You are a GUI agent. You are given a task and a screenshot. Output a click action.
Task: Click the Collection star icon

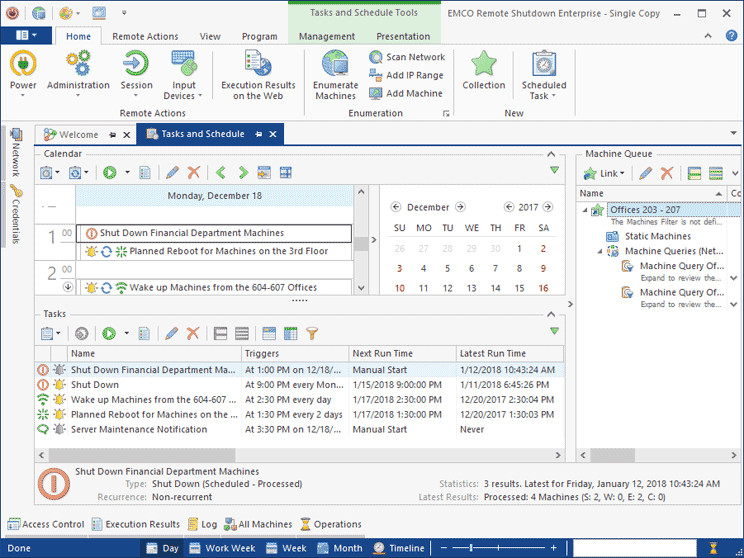(484, 65)
